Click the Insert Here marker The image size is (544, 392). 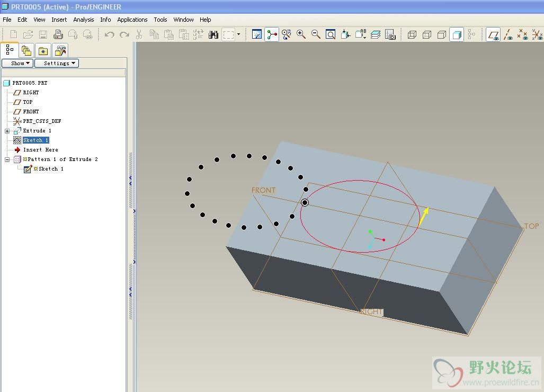[x=41, y=150]
